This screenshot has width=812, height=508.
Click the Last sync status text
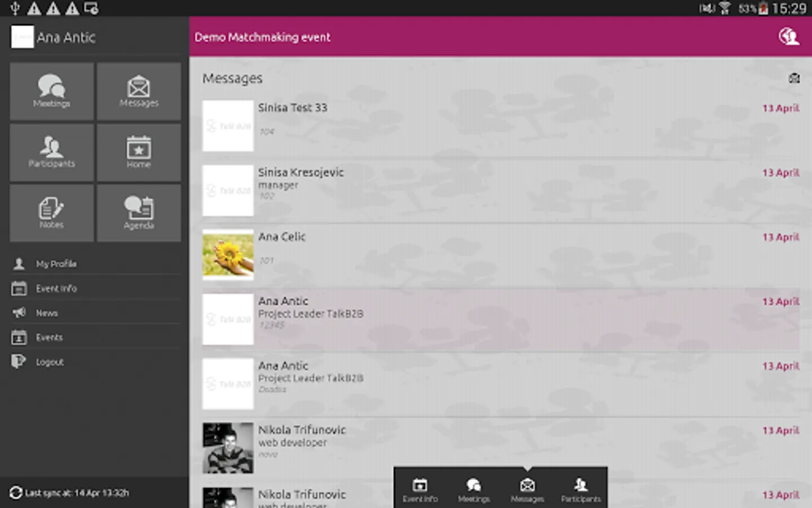click(x=77, y=493)
